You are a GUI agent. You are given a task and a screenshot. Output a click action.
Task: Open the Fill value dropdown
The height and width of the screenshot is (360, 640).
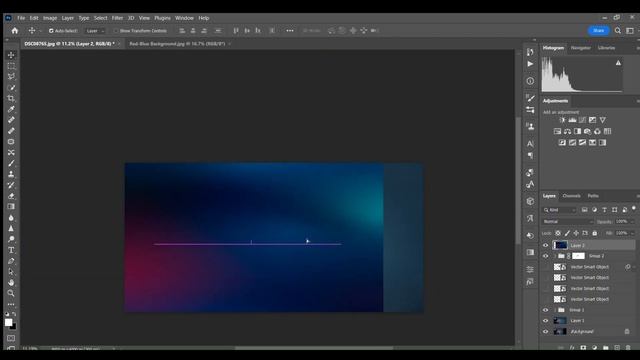click(x=633, y=233)
